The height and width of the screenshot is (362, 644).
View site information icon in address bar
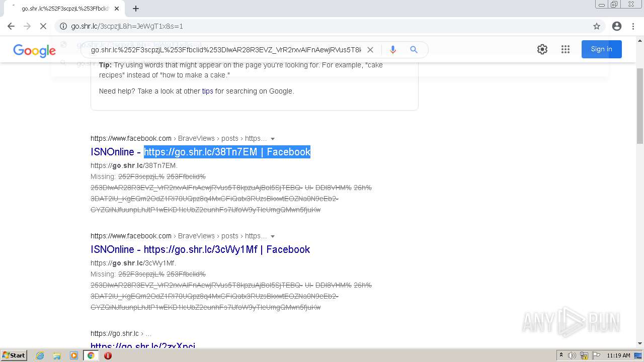(63, 26)
